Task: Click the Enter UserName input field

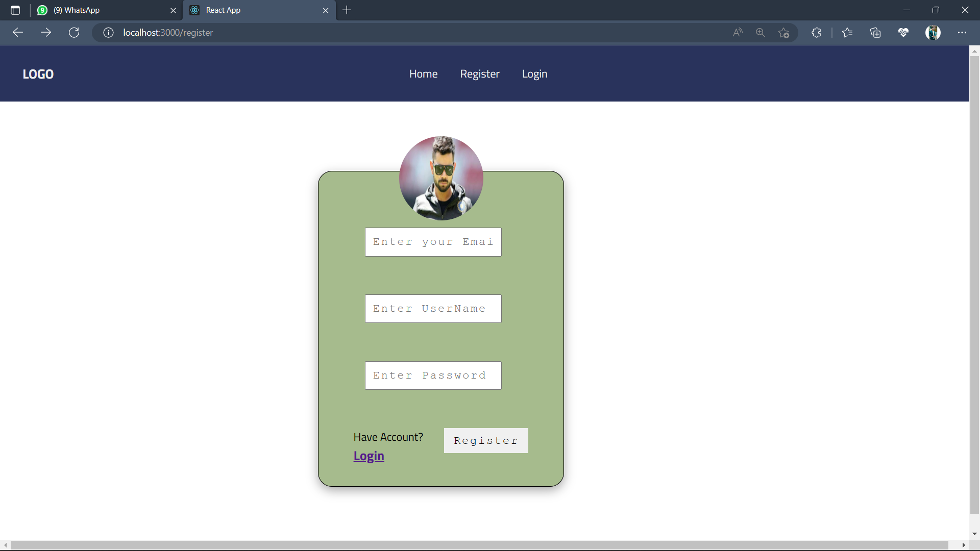Action: click(x=433, y=308)
